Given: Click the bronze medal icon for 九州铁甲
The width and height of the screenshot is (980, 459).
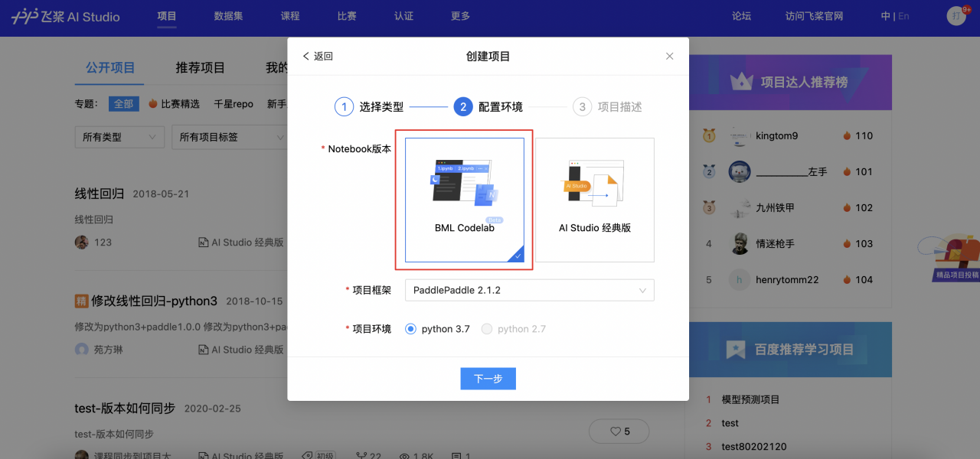Looking at the screenshot, I should pos(709,208).
